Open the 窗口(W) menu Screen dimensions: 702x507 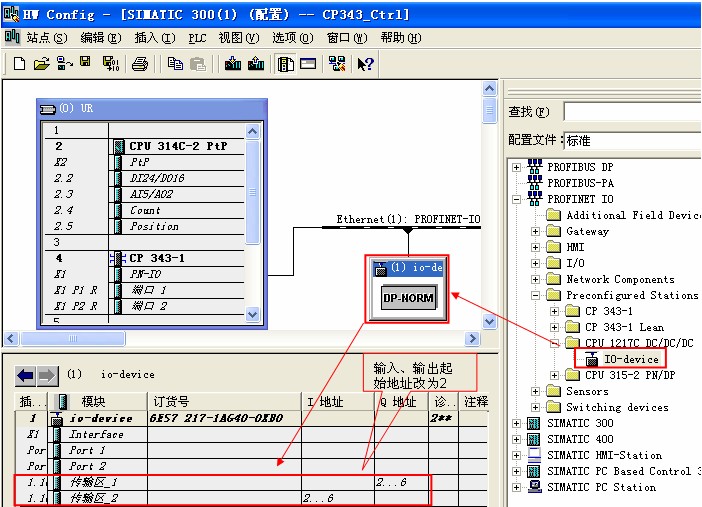(x=347, y=38)
